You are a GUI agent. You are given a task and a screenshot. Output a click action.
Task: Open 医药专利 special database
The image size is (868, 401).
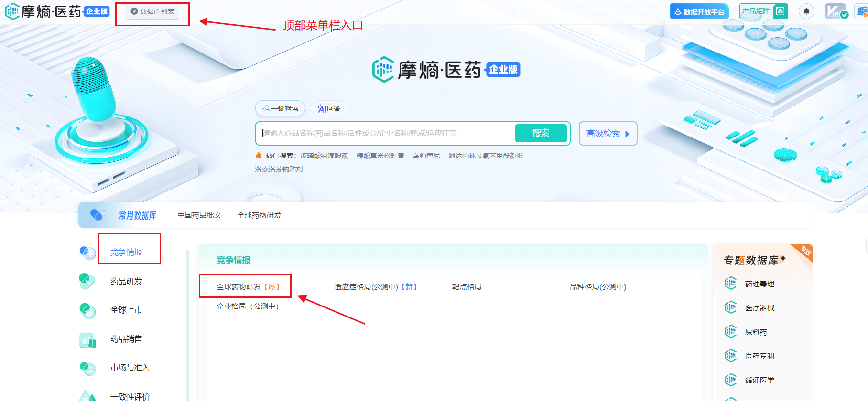pyautogui.click(x=759, y=356)
